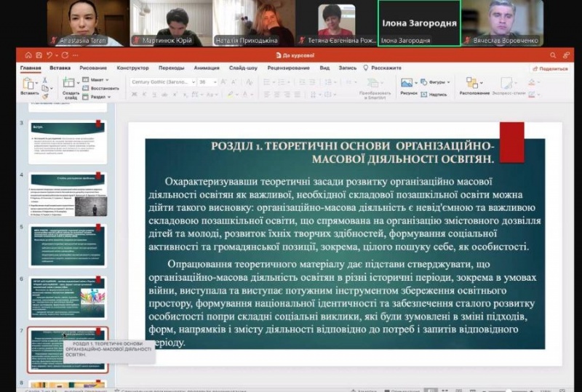Select Ілона Загородня participant video tile
The image size is (582, 392).
click(418, 23)
